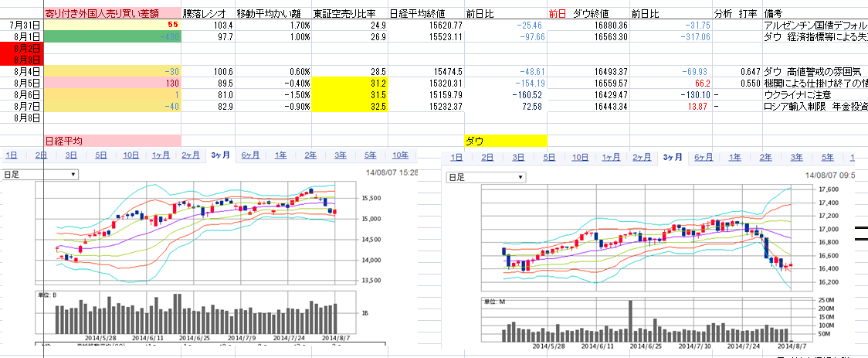Switch Nikkei chart to the 1年 tab

click(x=280, y=155)
